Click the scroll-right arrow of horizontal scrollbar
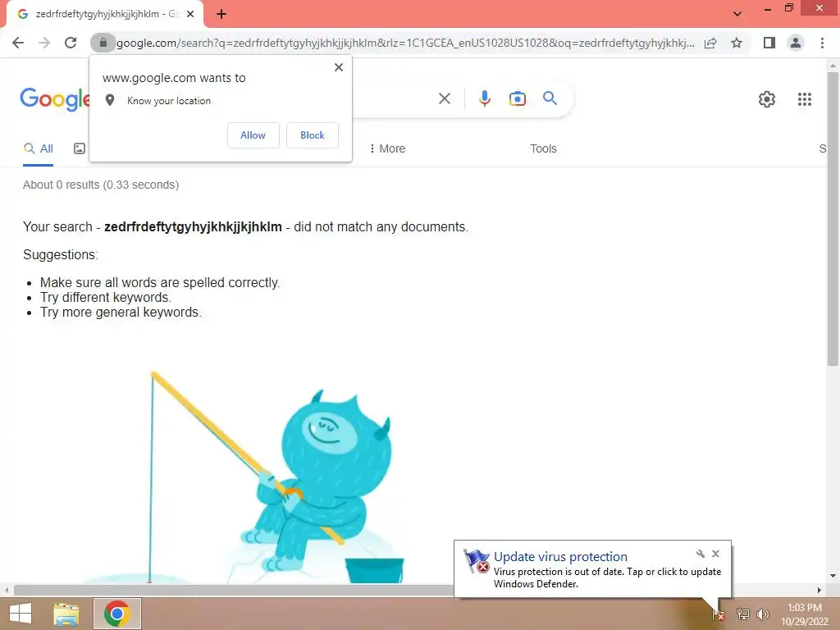840x630 pixels. coord(819,591)
